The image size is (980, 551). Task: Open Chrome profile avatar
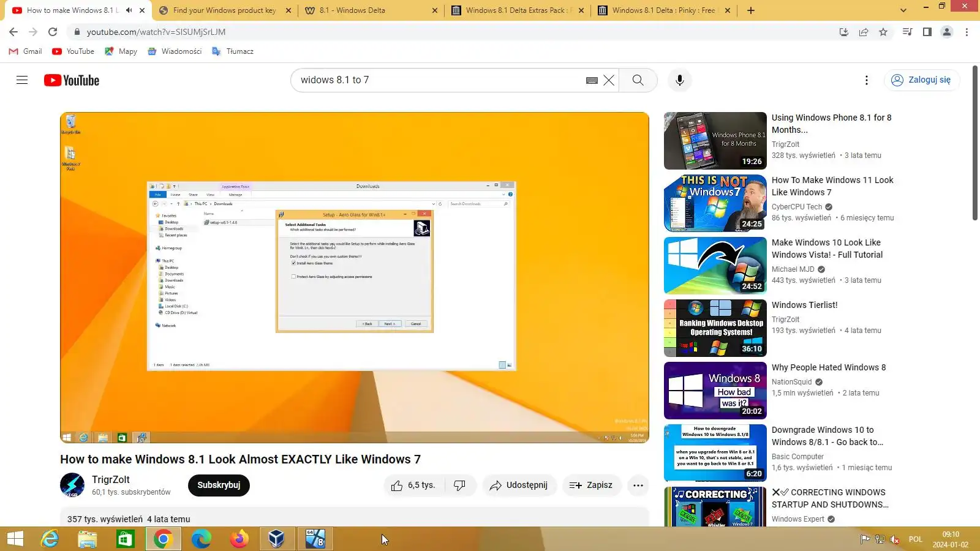947,32
